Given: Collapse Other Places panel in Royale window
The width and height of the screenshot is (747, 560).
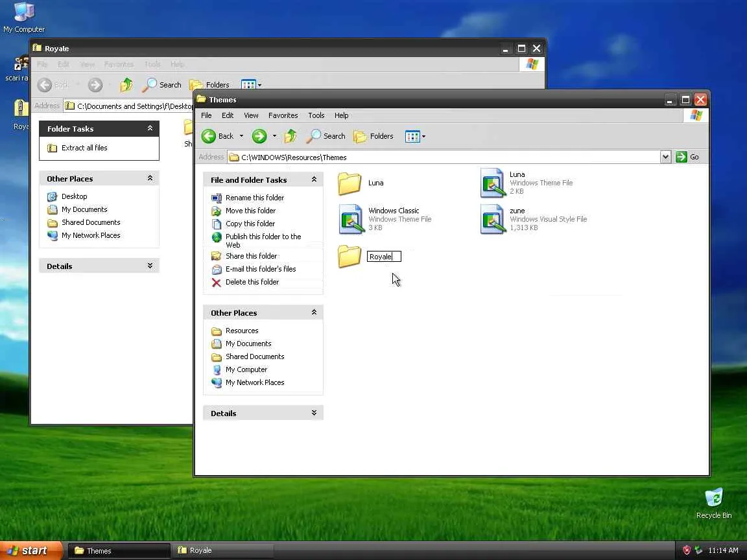Looking at the screenshot, I should (150, 178).
